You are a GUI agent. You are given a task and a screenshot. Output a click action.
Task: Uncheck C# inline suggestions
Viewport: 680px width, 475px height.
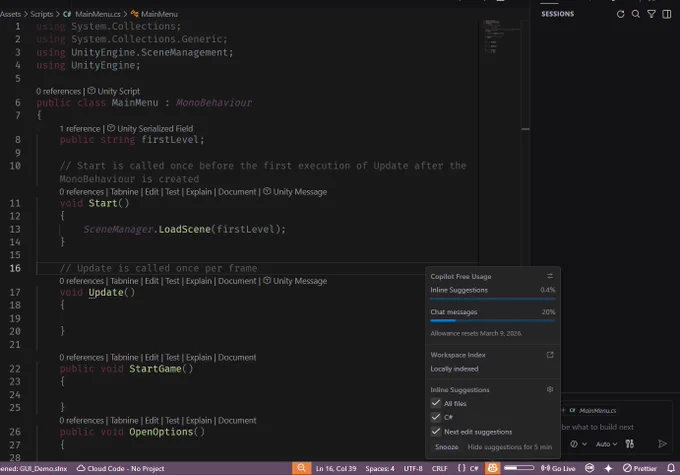click(436, 417)
